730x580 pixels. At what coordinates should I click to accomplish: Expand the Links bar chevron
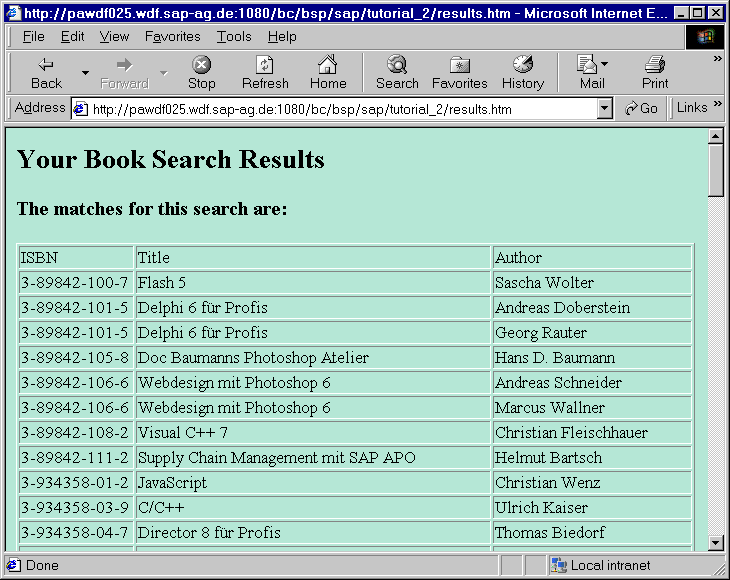[x=718, y=103]
